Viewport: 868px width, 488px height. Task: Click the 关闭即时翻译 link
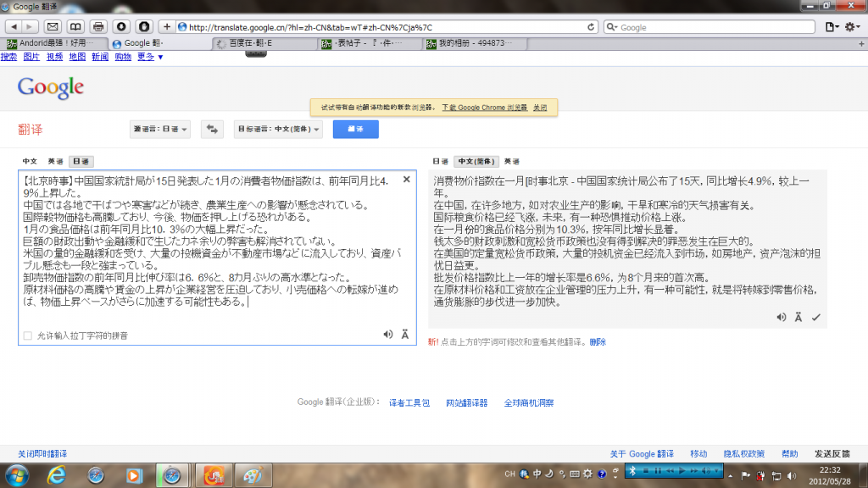point(42,454)
